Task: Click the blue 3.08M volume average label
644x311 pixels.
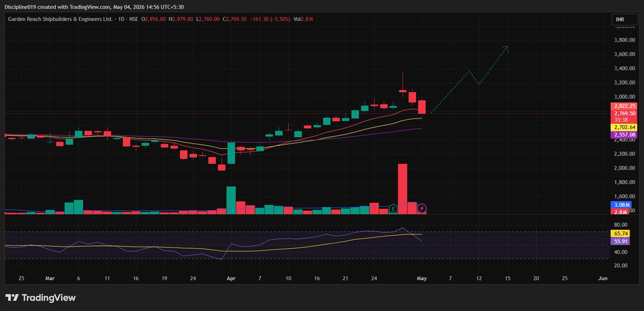Action: tap(620, 205)
